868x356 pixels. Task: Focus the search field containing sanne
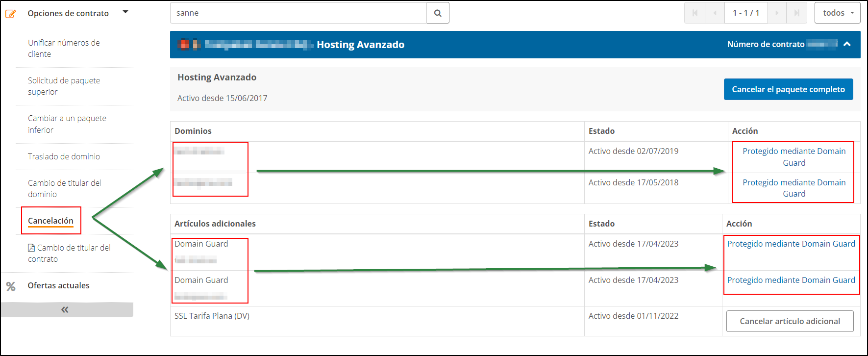coord(298,13)
